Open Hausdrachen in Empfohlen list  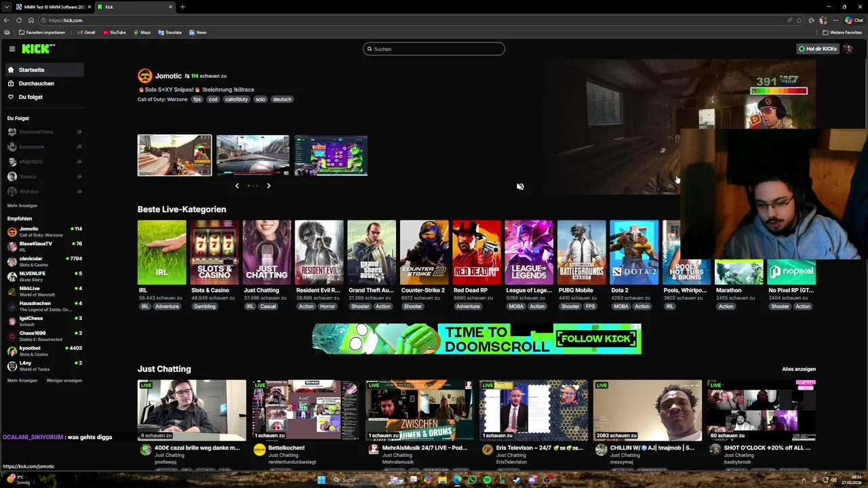[44, 306]
